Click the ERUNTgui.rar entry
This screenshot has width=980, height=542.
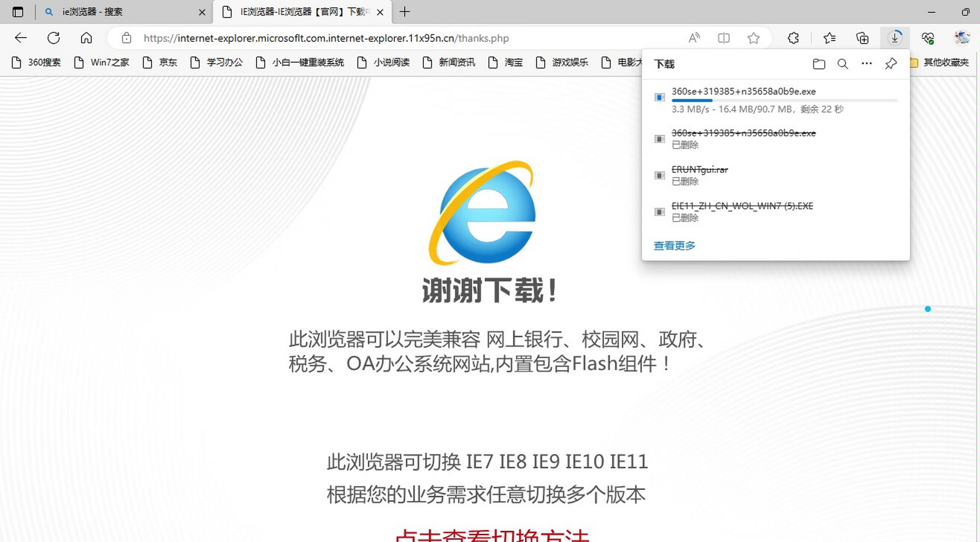tap(776, 175)
